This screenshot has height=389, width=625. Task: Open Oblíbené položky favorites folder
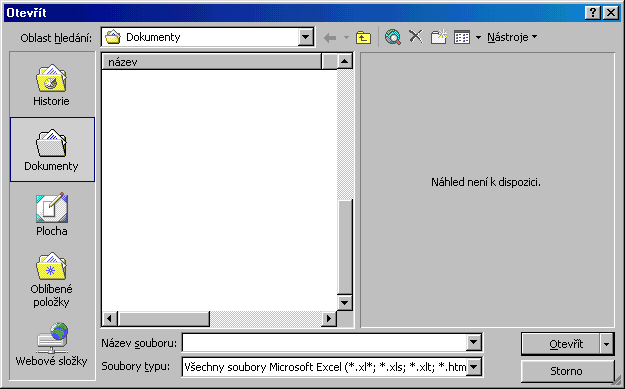tap(52, 280)
